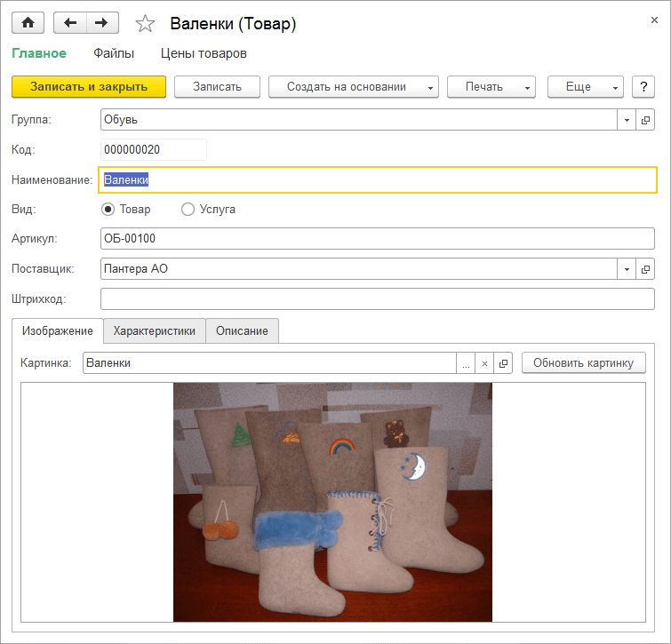The height and width of the screenshot is (644, 671).
Task: Open the Поставщик field's linked item
Action: point(645,269)
